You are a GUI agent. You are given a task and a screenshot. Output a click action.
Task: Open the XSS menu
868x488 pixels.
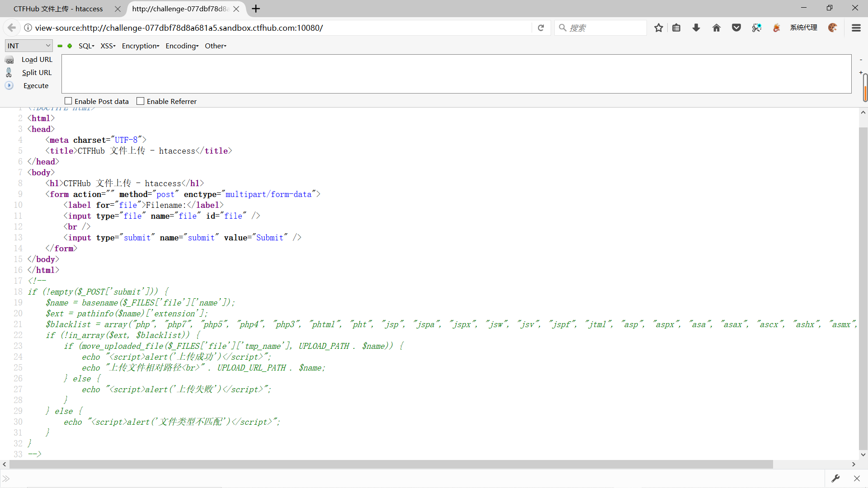(x=108, y=46)
